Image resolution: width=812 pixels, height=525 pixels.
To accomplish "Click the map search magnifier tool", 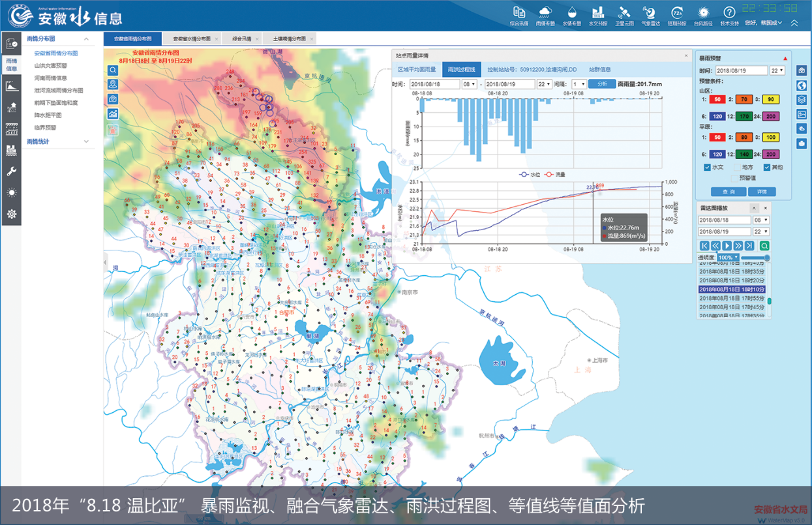I will (113, 70).
